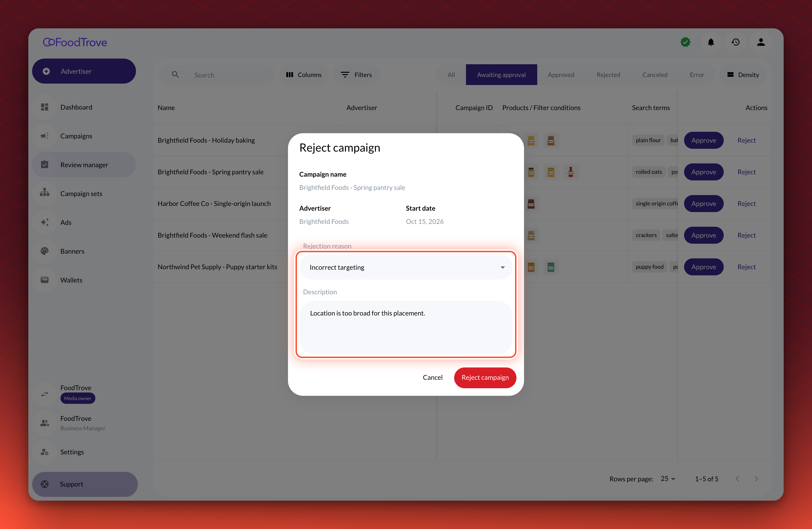812x529 pixels.
Task: Click the Settings user-gear icon
Action: point(45,452)
